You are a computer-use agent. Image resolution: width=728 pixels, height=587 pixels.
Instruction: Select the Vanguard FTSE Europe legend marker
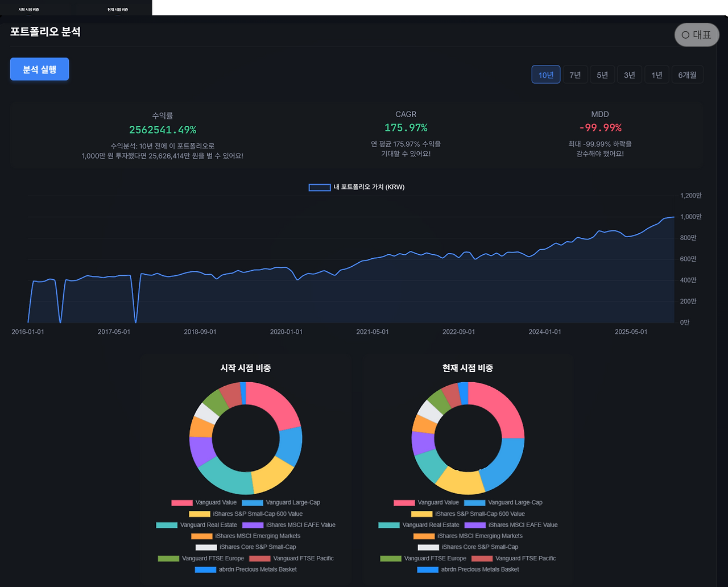click(168, 558)
